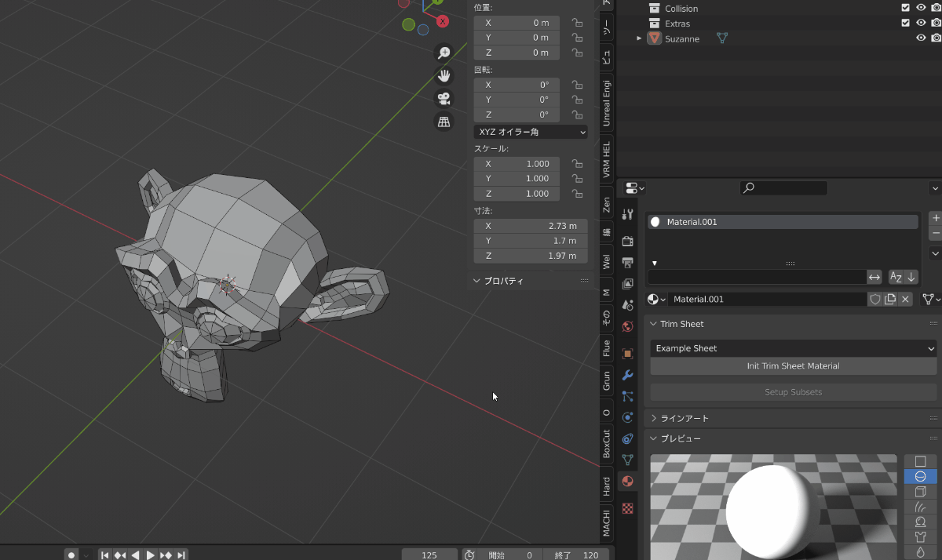Toggle auto keying record button

pyautogui.click(x=71, y=555)
